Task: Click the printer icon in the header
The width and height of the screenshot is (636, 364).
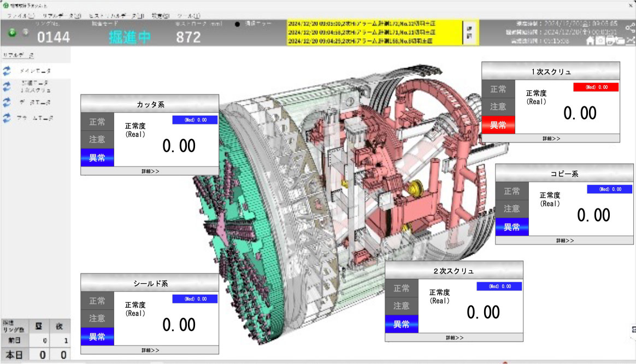Action: [x=610, y=41]
